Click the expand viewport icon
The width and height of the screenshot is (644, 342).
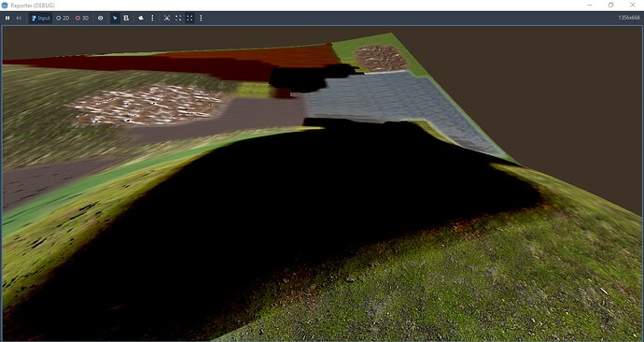pyautogui.click(x=178, y=18)
